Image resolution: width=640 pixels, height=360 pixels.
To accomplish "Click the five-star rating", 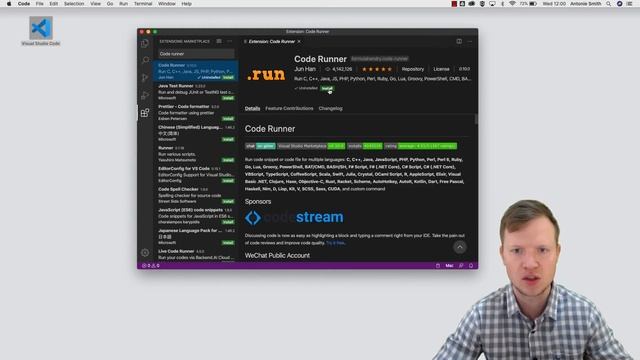I will point(377,69).
